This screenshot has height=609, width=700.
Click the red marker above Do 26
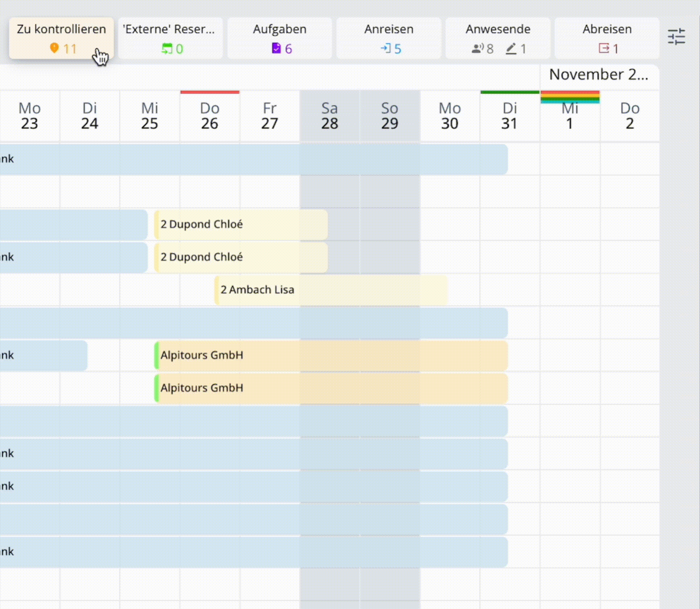210,92
